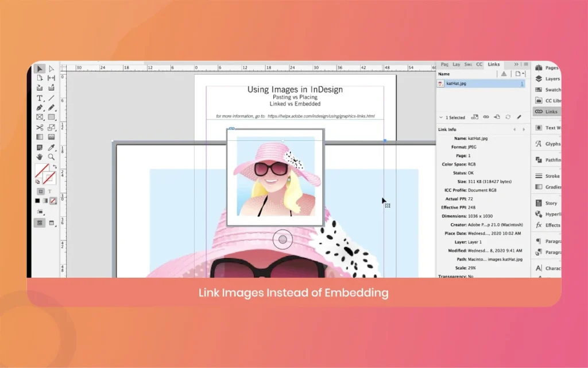The width and height of the screenshot is (588, 368).
Task: Apply gradient swatch button
Action: point(45,201)
